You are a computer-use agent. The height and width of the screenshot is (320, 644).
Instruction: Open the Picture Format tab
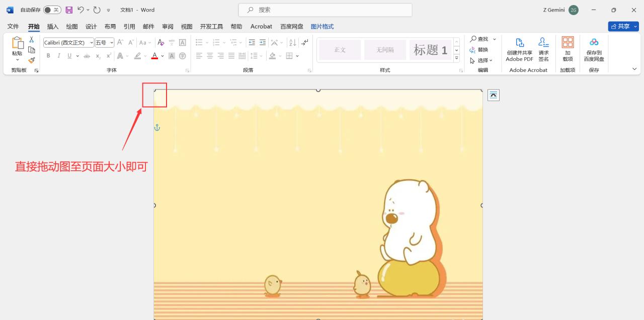(322, 27)
